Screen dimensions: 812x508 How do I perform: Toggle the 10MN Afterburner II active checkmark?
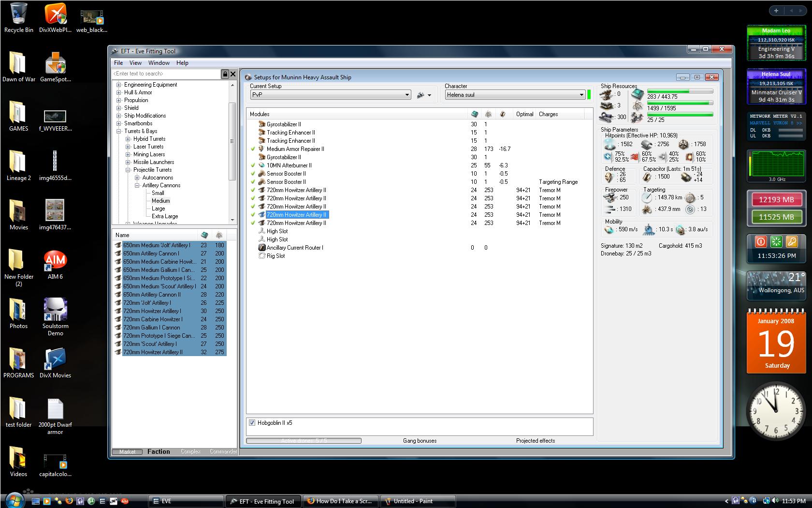253,165
